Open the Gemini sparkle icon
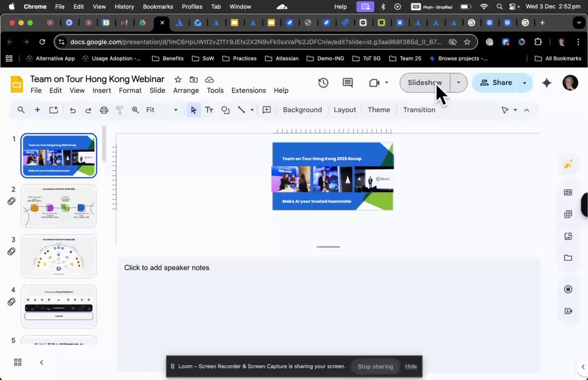Image resolution: width=588 pixels, height=380 pixels. 546,82
